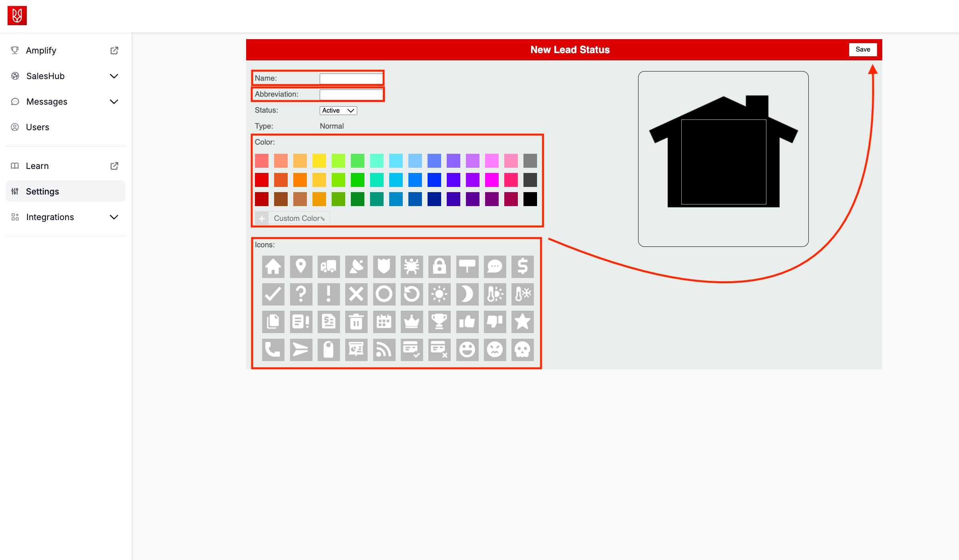Click the large house preview image
Viewport: 959px width, 560px height.
click(723, 152)
